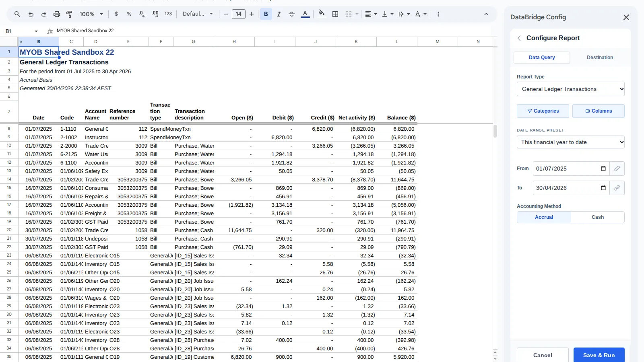
Task: Click the link icon beside From date
Action: 617,169
